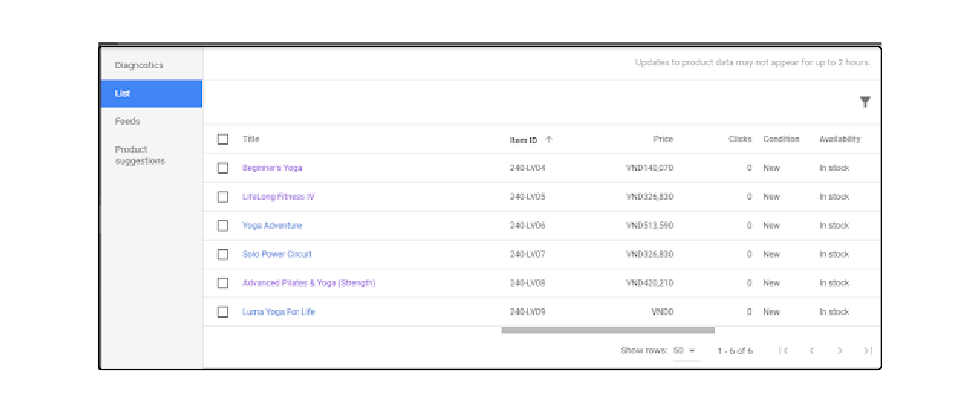Open the filter funnel icon
980x412 pixels.
coord(865,102)
